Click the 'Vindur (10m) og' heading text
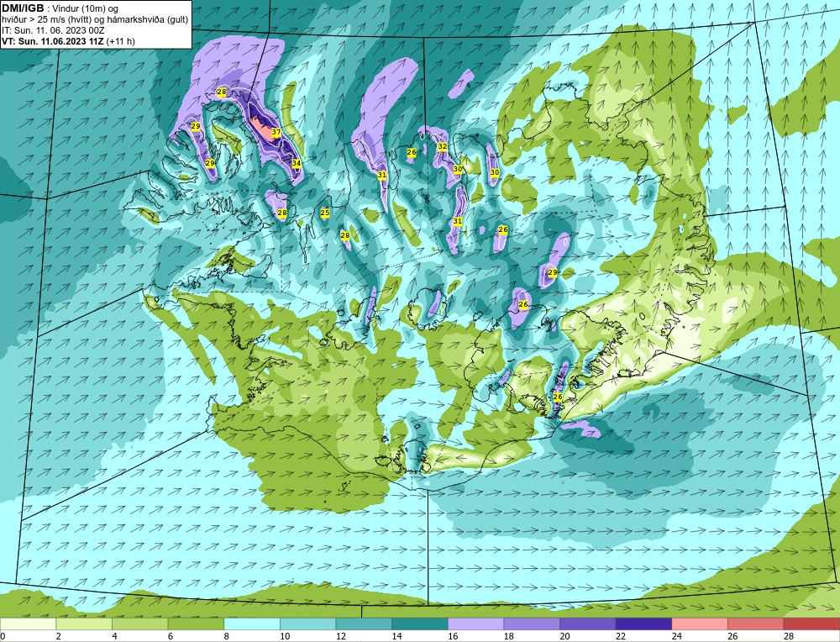The height and width of the screenshot is (642, 840). (86, 9)
